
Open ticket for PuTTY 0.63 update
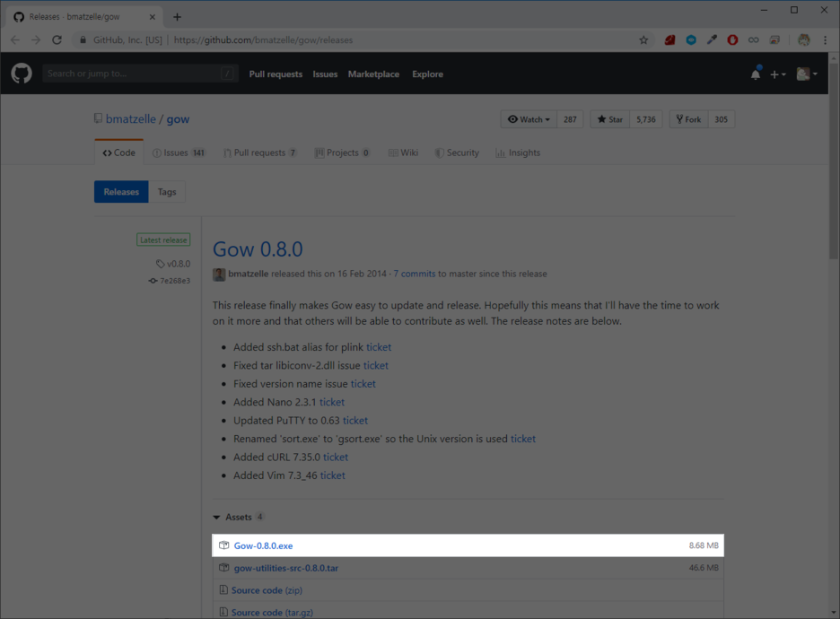[x=355, y=421]
